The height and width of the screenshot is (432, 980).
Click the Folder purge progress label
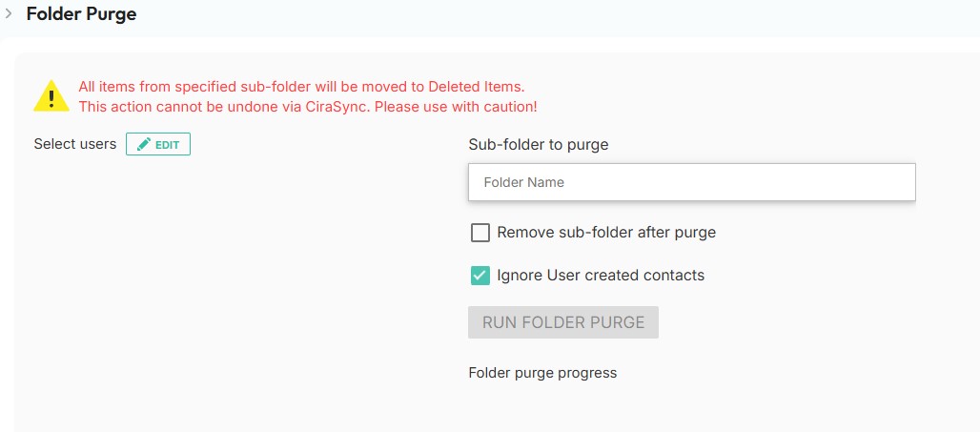(x=542, y=373)
